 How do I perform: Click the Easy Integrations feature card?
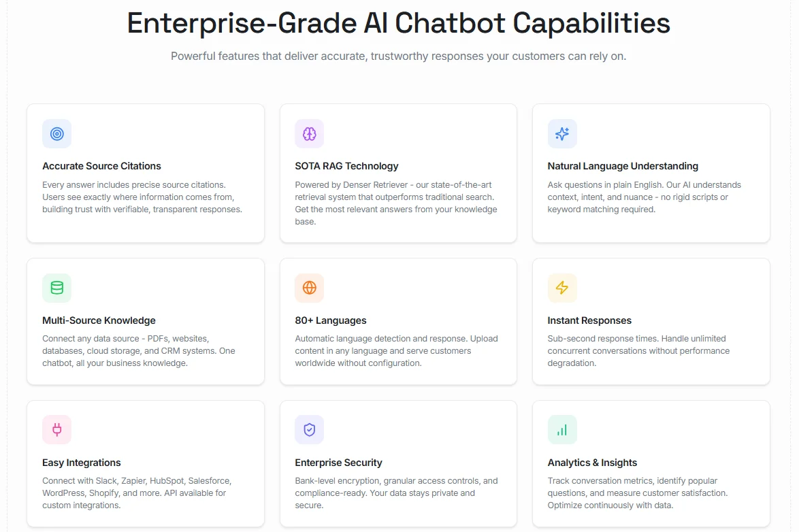coord(145,463)
